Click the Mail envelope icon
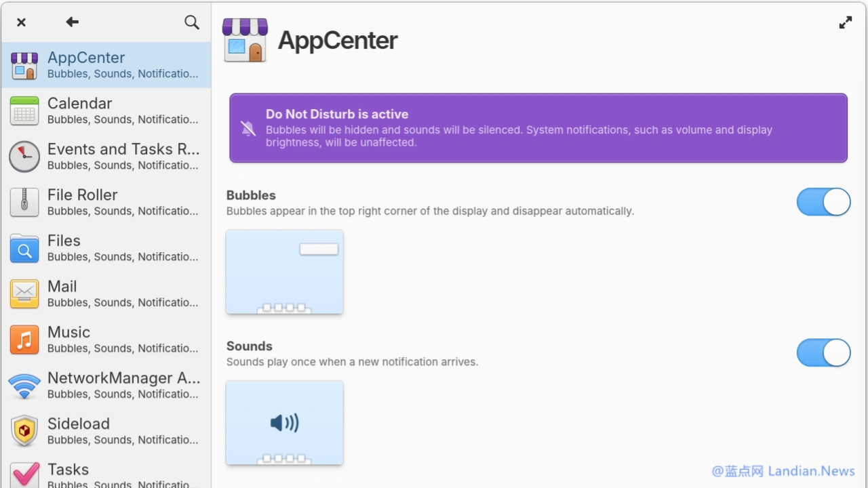868x488 pixels. coord(24,294)
